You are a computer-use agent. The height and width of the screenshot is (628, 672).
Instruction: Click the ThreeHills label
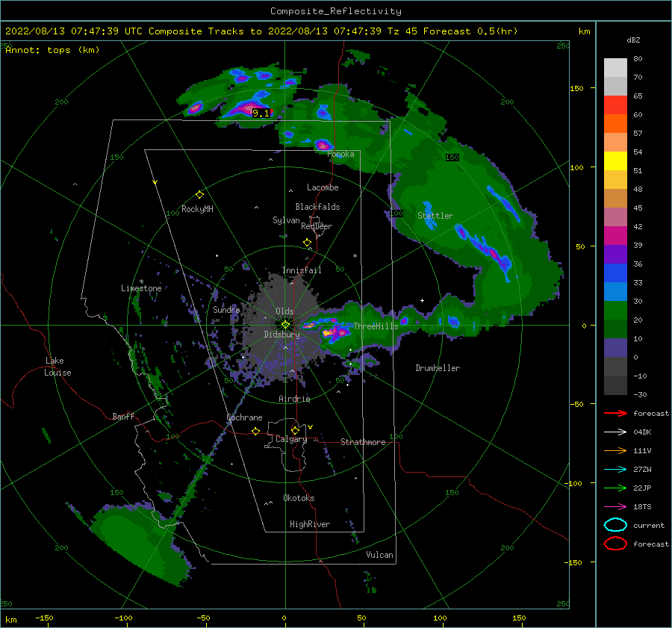376,326
